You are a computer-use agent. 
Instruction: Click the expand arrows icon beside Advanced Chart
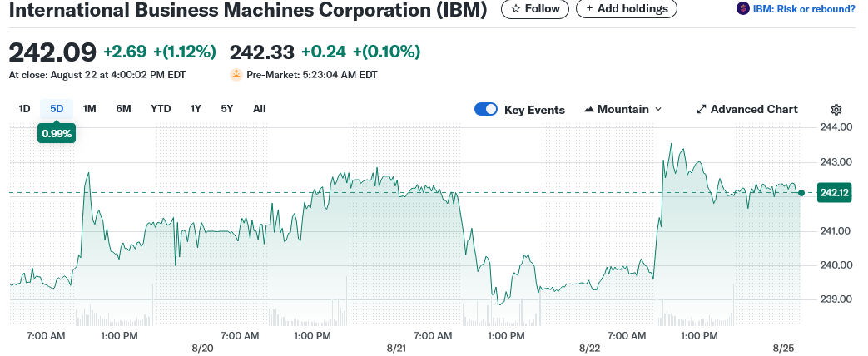[x=702, y=109]
